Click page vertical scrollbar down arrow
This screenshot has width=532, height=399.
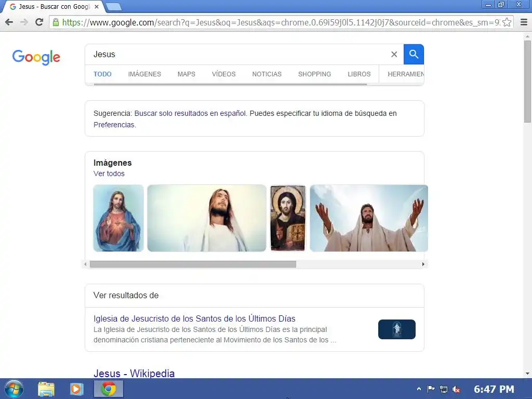[x=527, y=374]
